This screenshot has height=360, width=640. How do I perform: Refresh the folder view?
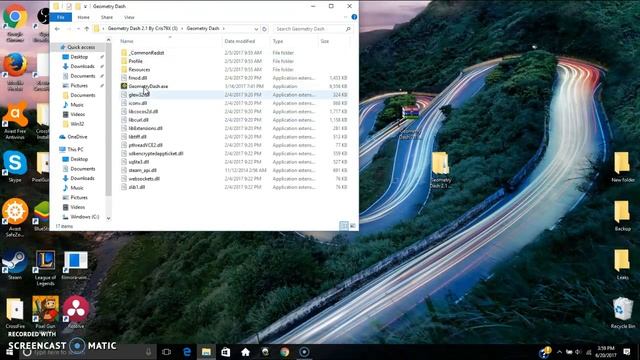[264, 29]
